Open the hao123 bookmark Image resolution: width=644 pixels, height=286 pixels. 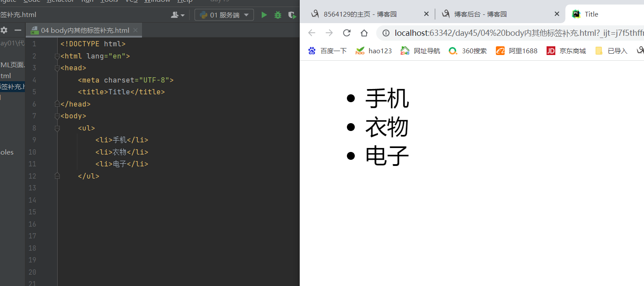[x=374, y=51]
